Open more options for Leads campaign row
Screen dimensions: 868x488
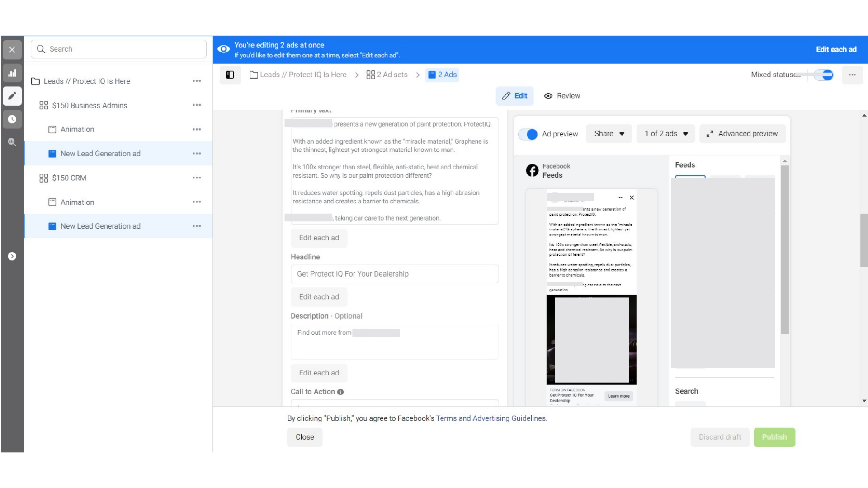pos(197,81)
